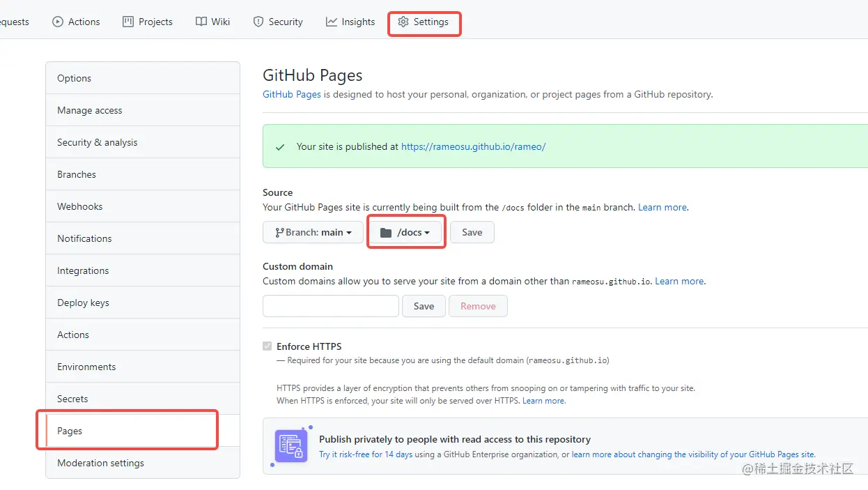Select Security & analysis in sidebar

(x=143, y=142)
